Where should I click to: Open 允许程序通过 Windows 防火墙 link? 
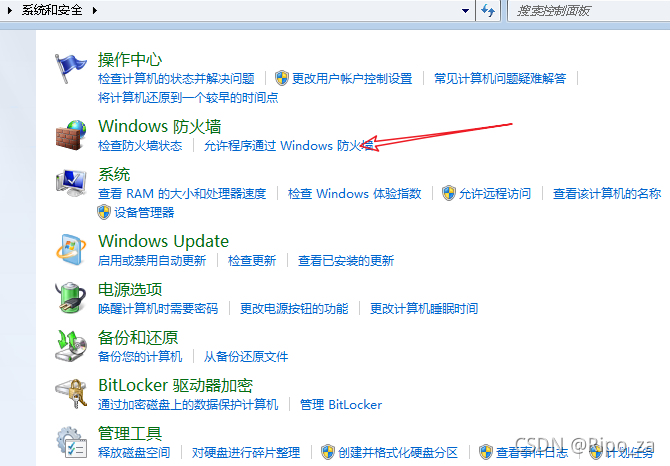(x=289, y=146)
